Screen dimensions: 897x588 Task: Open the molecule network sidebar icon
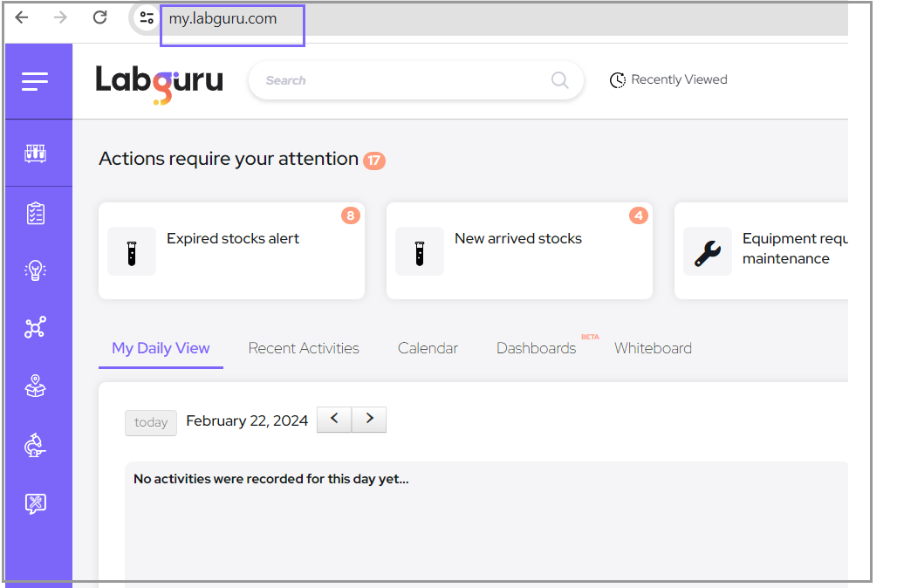click(x=35, y=328)
